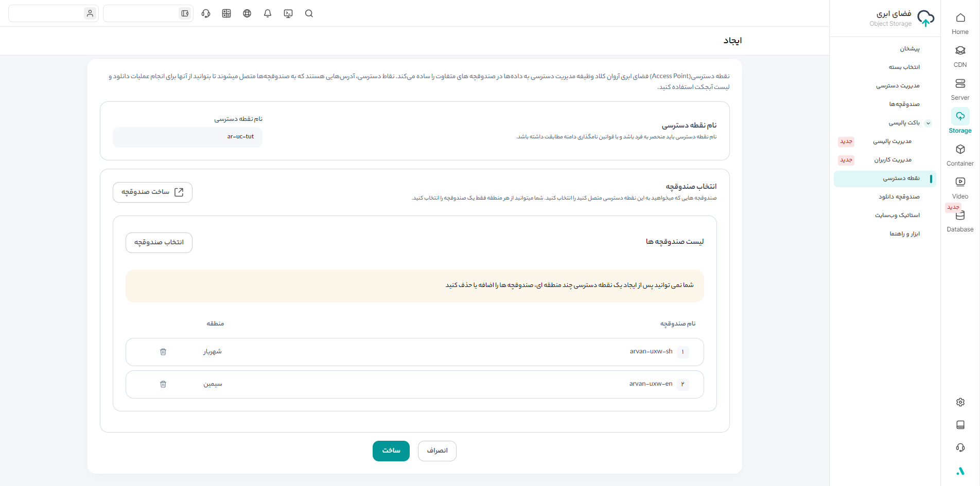Open the support headset icon in top bar
This screenshot has height=486, width=980.
(x=206, y=14)
